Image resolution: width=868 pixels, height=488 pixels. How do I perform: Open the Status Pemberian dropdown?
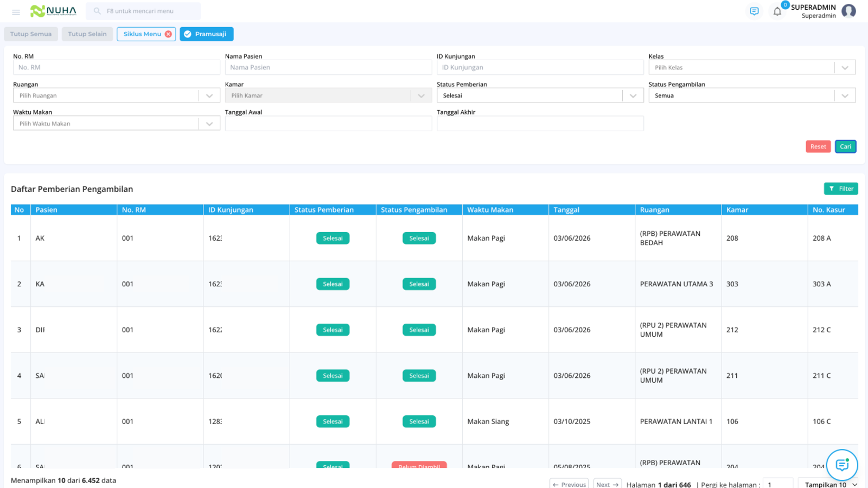click(x=540, y=95)
